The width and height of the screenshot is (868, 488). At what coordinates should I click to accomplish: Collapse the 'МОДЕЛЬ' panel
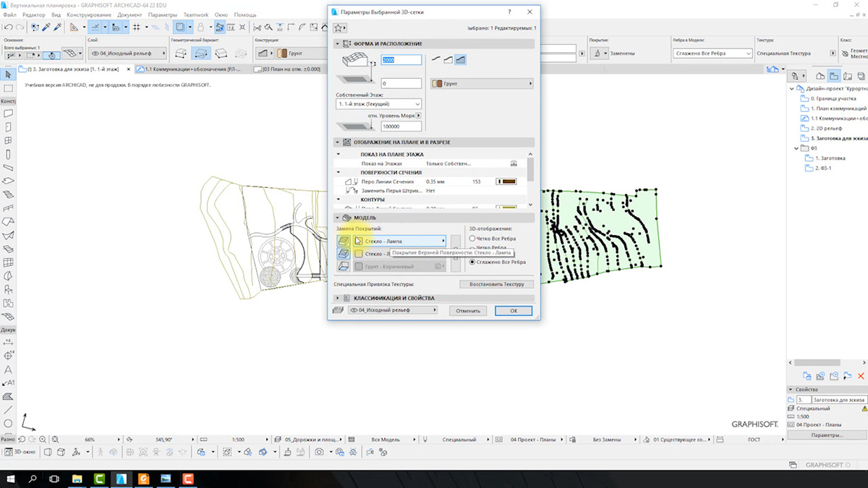coord(338,218)
